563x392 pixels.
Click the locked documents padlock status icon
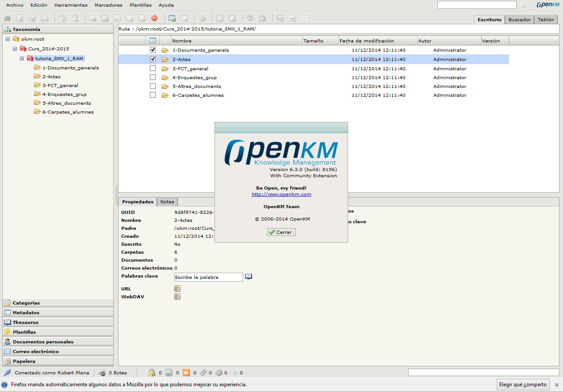(x=152, y=373)
